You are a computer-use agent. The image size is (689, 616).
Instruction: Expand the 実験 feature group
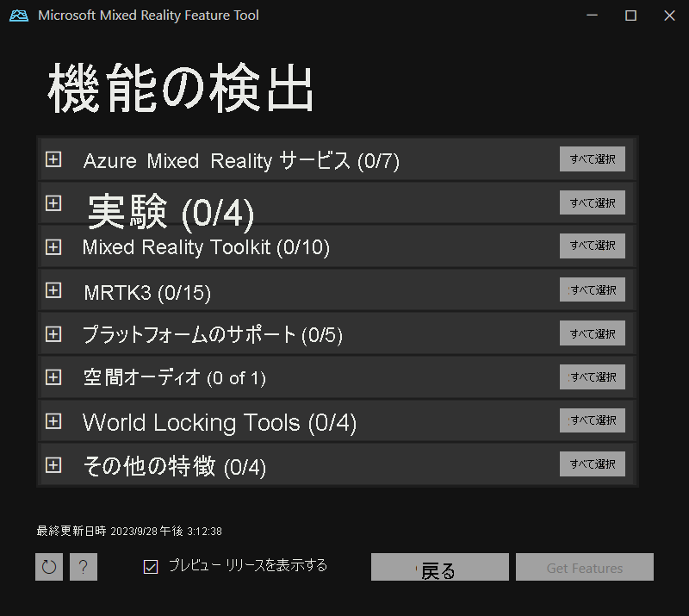pyautogui.click(x=53, y=203)
